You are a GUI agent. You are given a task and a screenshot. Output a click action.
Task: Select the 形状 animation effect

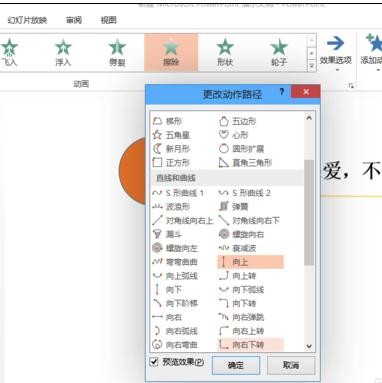pos(225,52)
